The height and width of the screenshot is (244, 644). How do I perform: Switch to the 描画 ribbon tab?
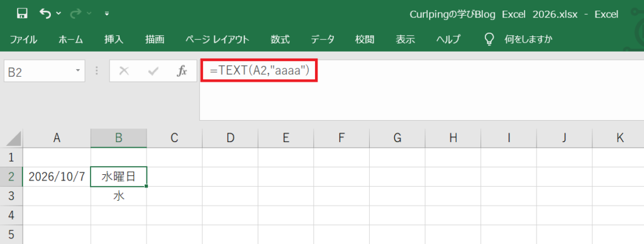pos(155,40)
